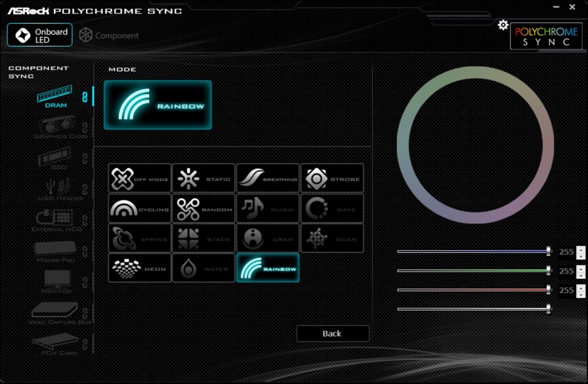Open settings via the gear icon

pyautogui.click(x=503, y=25)
